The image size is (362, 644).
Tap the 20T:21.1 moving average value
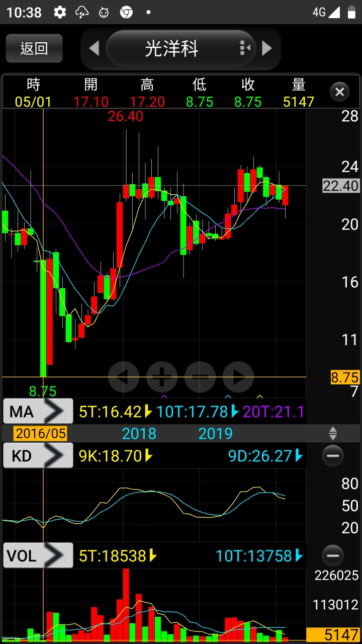(274, 412)
